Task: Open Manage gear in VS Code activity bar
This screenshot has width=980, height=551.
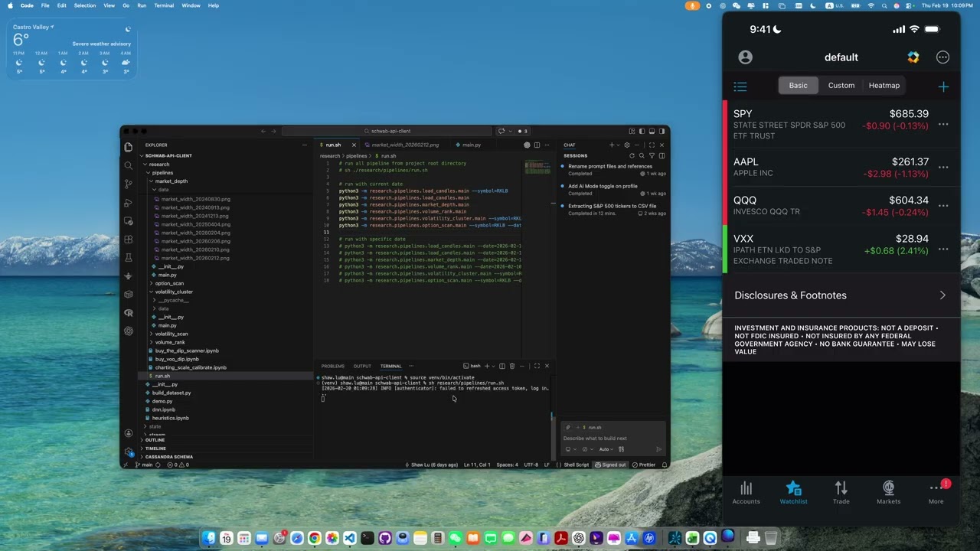Action: tap(129, 452)
